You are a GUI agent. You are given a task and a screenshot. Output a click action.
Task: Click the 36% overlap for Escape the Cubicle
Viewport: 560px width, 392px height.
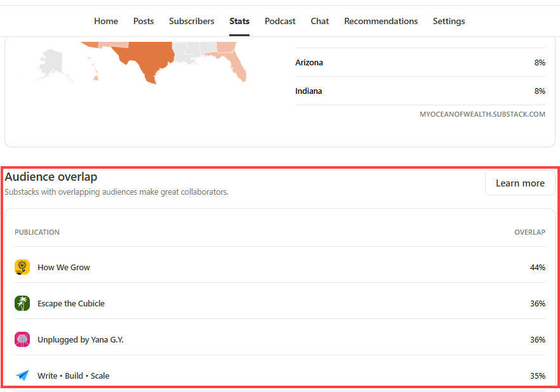[538, 303]
